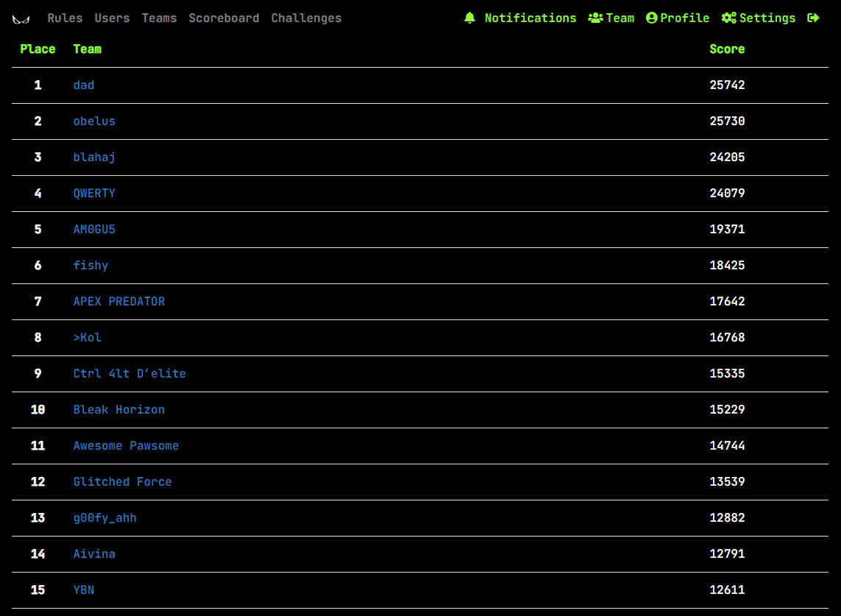
Task: Open the Rules page
Action: point(65,18)
